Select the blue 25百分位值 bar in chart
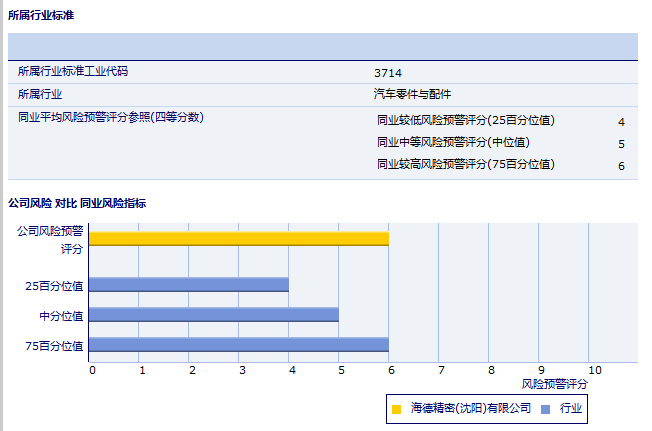This screenshot has width=652, height=431. click(x=188, y=285)
